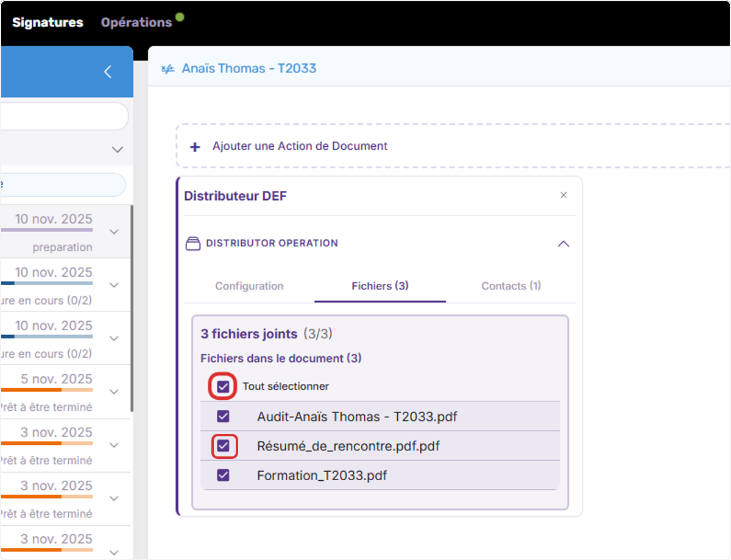The image size is (731, 560).
Task: Click the plus icon for Ajouter une Action
Action: (195, 147)
